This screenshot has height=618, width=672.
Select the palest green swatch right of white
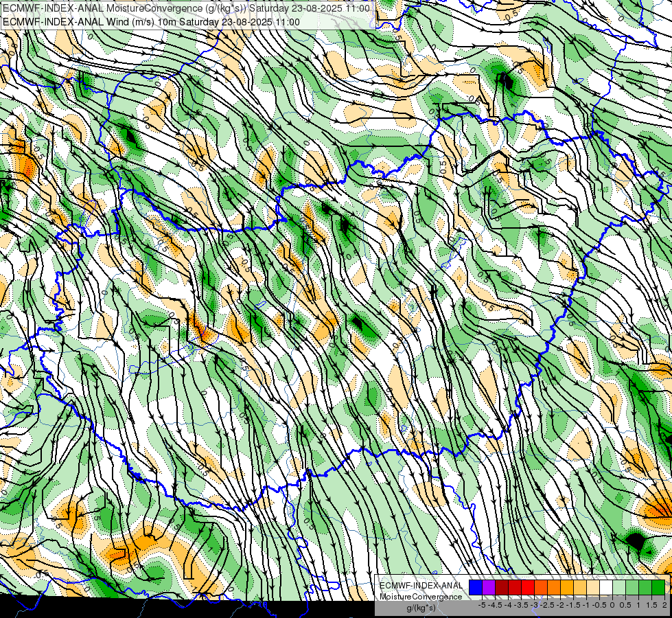click(x=619, y=588)
